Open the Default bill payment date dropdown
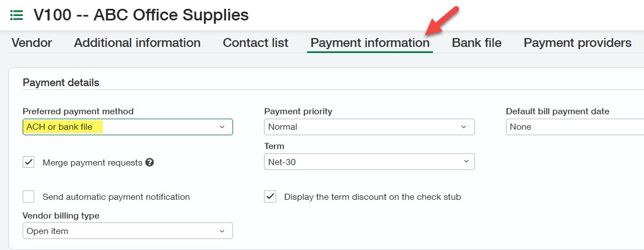Image resolution: width=644 pixels, height=250 pixels. click(574, 127)
